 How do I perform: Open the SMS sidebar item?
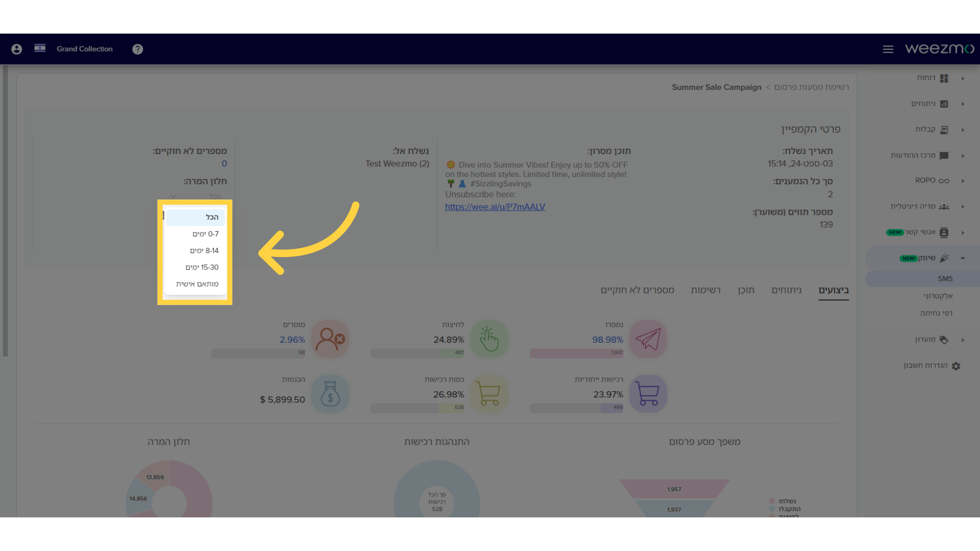coord(923,279)
